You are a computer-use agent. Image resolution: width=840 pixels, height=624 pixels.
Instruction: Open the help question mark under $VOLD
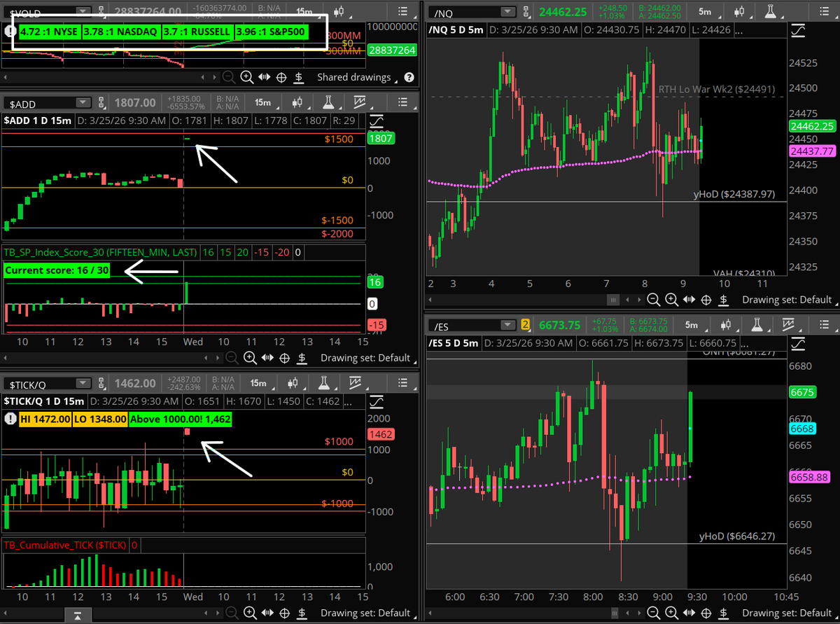point(409,78)
